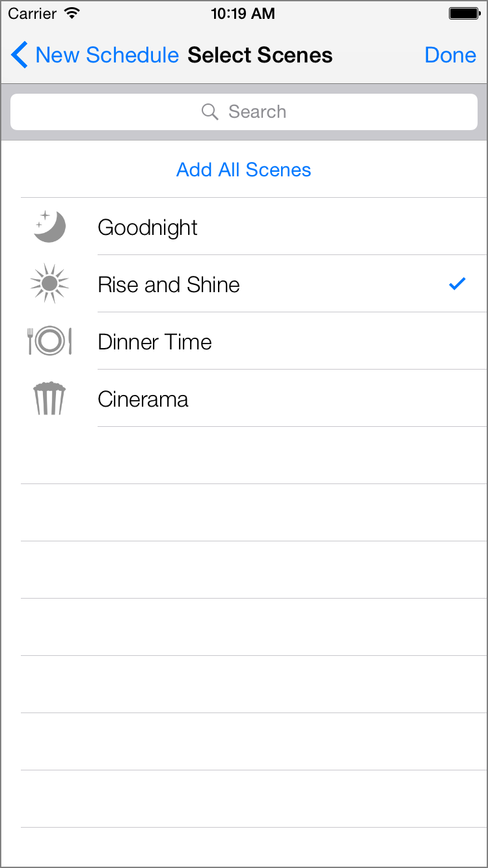Image resolution: width=488 pixels, height=868 pixels.
Task: Tap the Rise and Shine sun icon
Action: [49, 284]
